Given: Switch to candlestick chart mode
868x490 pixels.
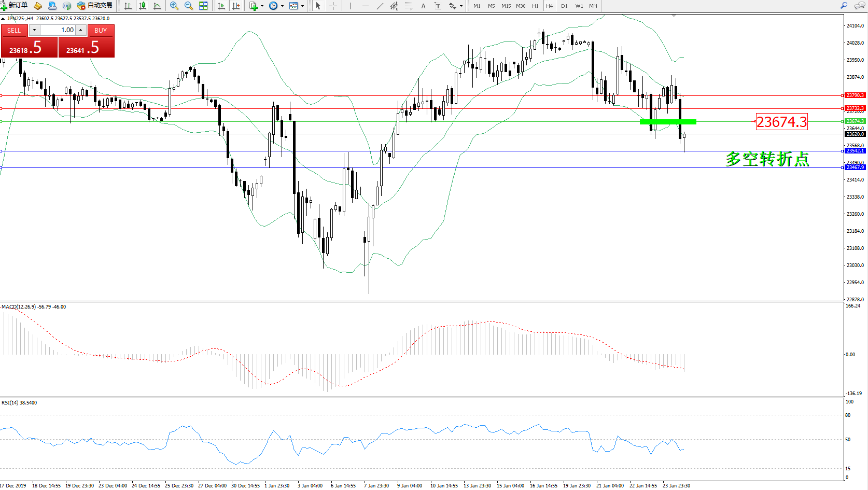Looking at the screenshot, I should point(143,6).
